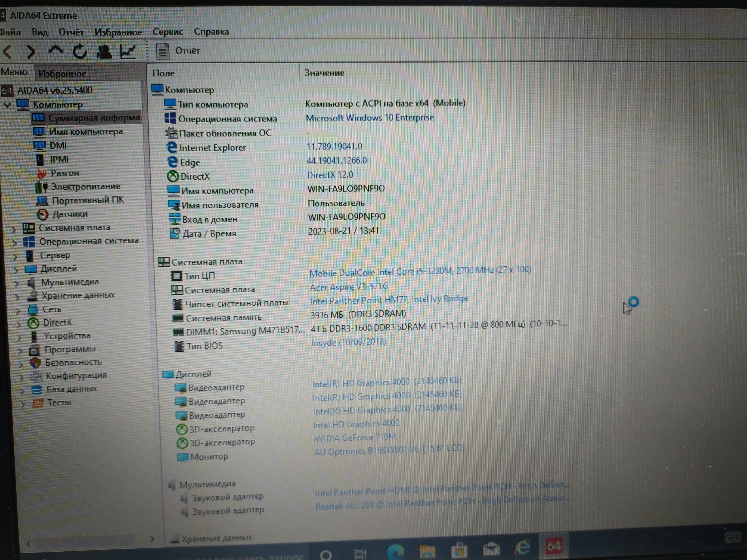Open the Избранное menu in menu bar
This screenshot has width=747, height=560.
pyautogui.click(x=118, y=32)
